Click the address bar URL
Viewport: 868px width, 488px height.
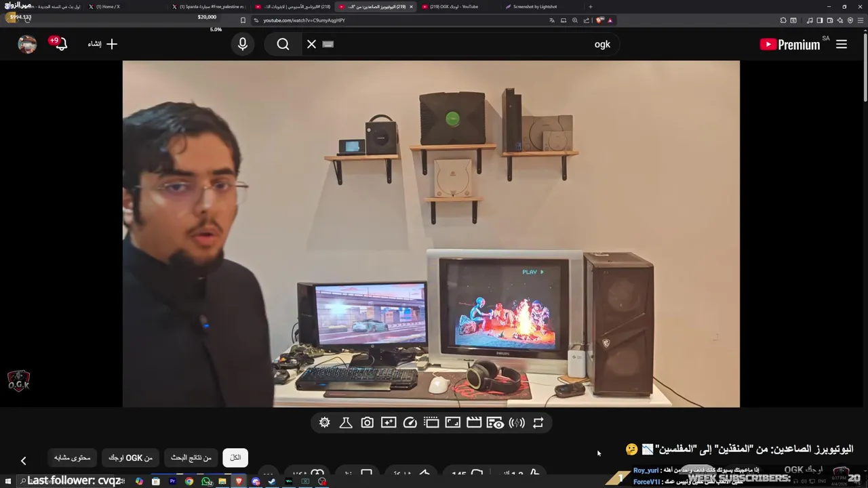(x=304, y=20)
